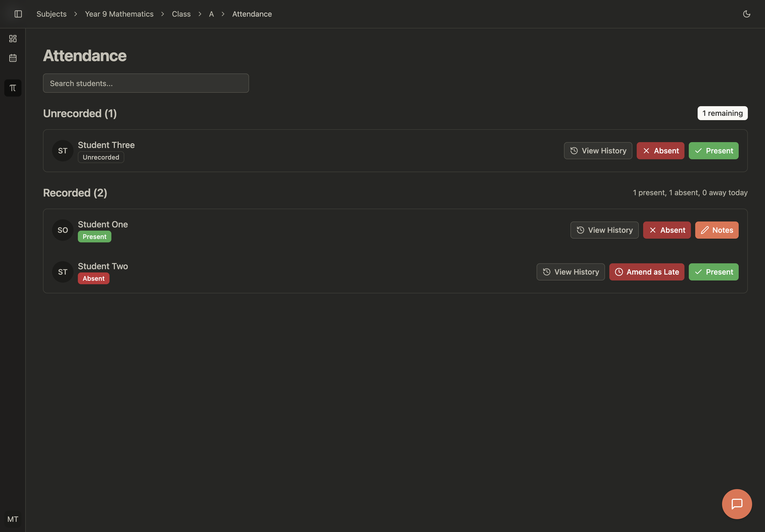Click the MT profile avatar
This screenshot has height=532, width=765.
[13, 519]
